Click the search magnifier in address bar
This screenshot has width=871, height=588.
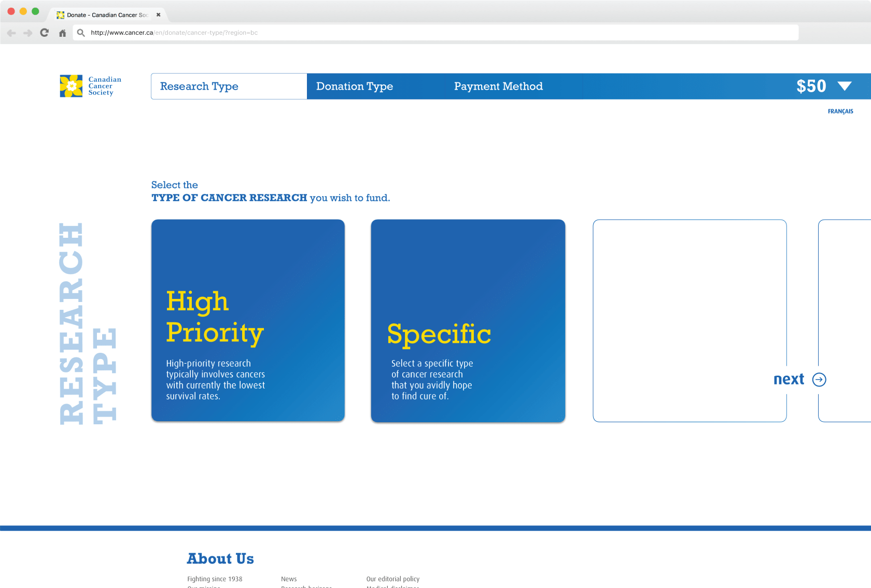pyautogui.click(x=81, y=33)
